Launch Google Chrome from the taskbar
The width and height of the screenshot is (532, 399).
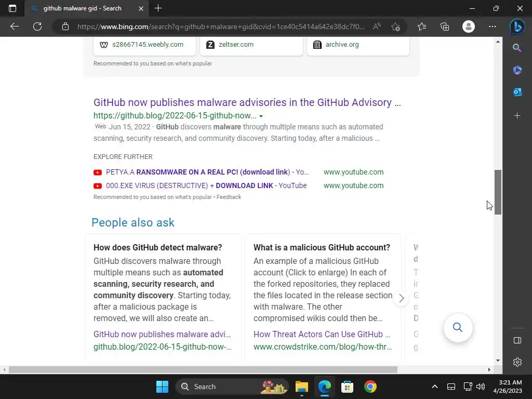click(370, 387)
